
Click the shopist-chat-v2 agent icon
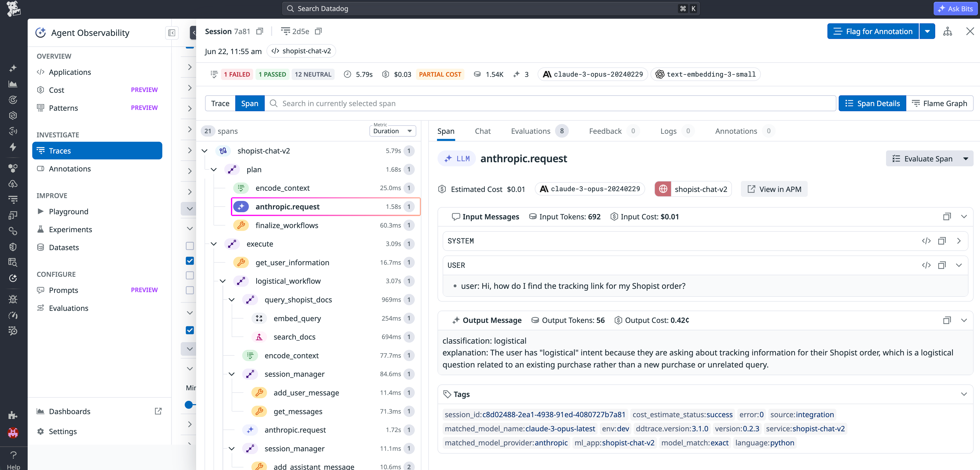pos(223,151)
